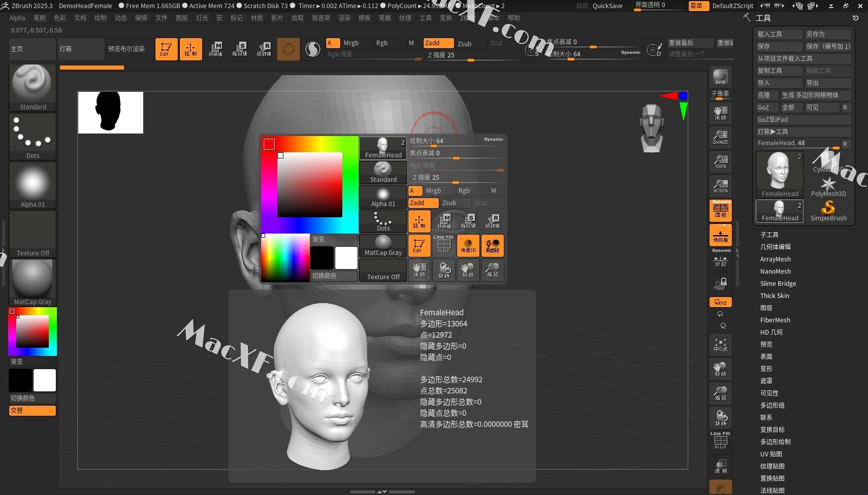Activate Edit mode in the top toolbar
This screenshot has width=868, height=495.
coord(166,49)
